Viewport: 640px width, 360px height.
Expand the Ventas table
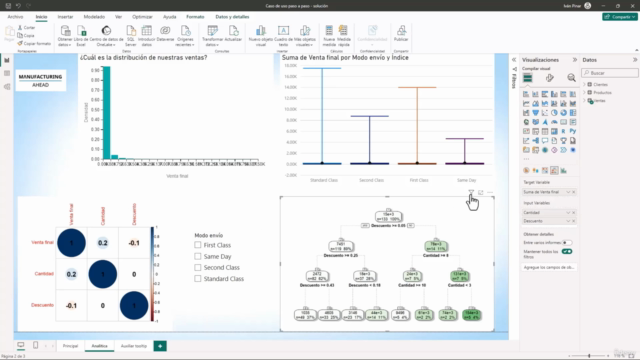[584, 100]
